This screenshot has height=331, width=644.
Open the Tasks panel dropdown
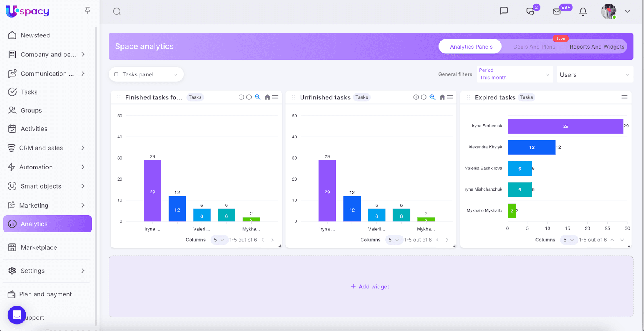tap(146, 74)
